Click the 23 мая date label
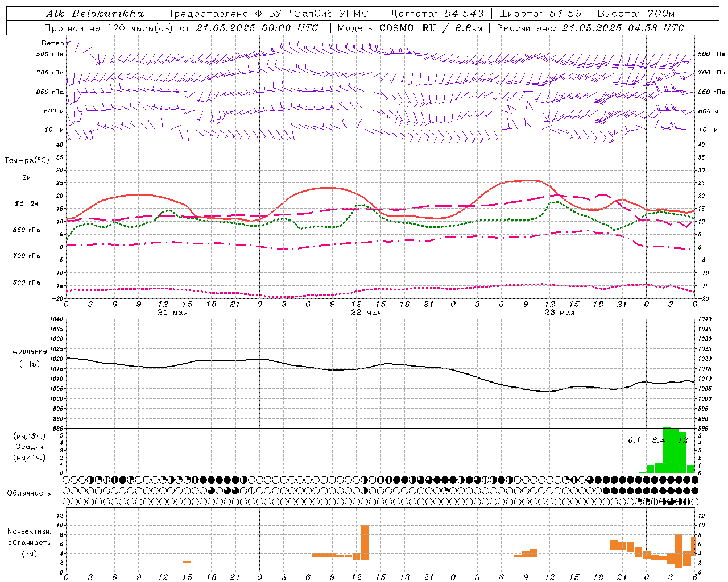Viewport: 728px width, 582px height. 559,313
